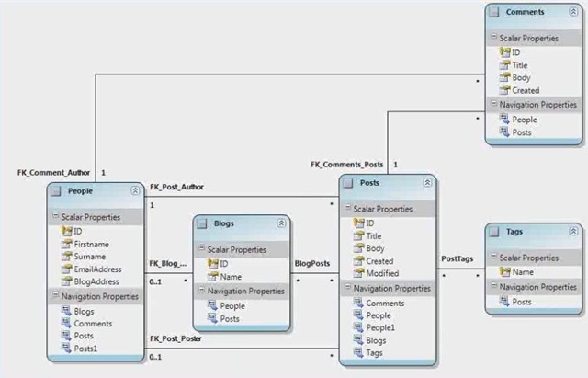Image resolution: width=588 pixels, height=378 pixels.
Task: Select the Body property in Comments
Action: 520,78
